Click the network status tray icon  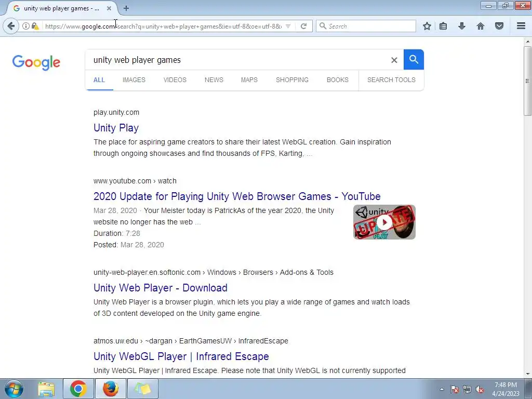pos(467,389)
